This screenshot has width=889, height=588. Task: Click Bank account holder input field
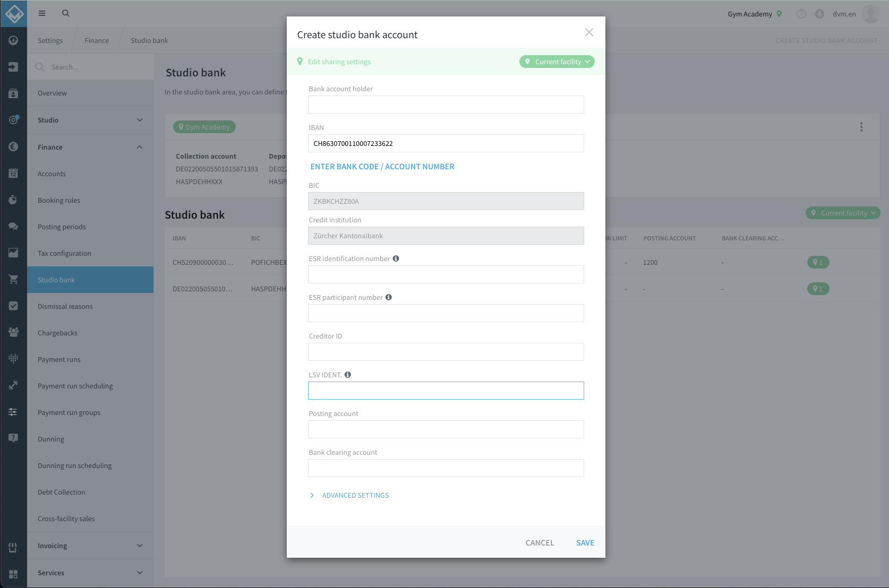pos(446,105)
